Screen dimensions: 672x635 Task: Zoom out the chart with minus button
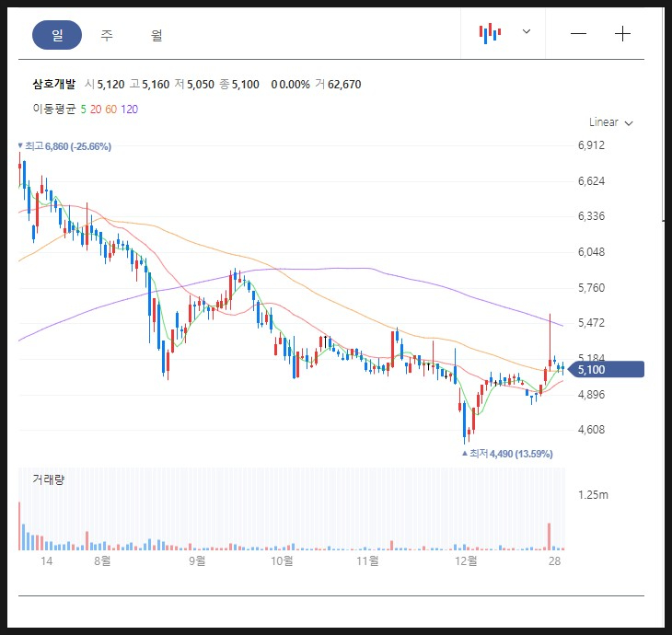click(x=578, y=33)
